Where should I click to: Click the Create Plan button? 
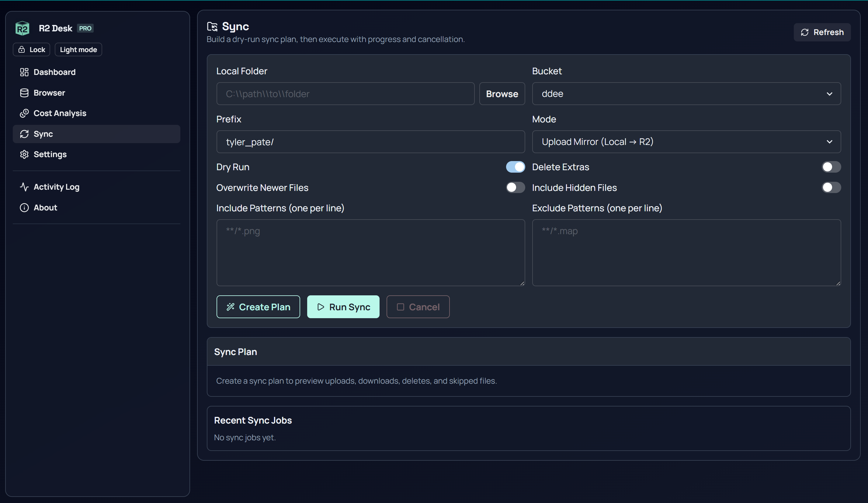click(x=258, y=307)
